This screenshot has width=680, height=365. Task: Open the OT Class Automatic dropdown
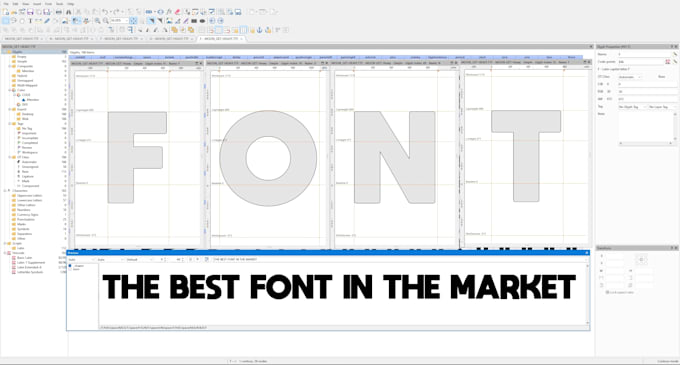point(631,77)
